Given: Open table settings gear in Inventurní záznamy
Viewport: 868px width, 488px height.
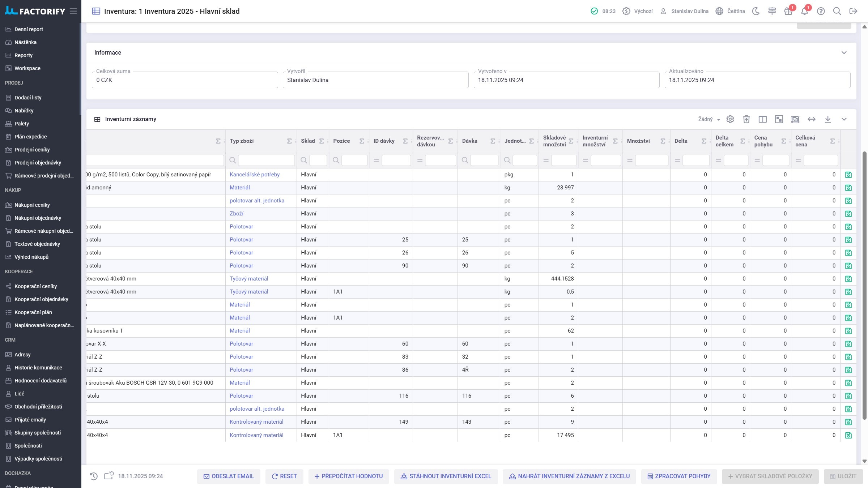Looking at the screenshot, I should 730,119.
